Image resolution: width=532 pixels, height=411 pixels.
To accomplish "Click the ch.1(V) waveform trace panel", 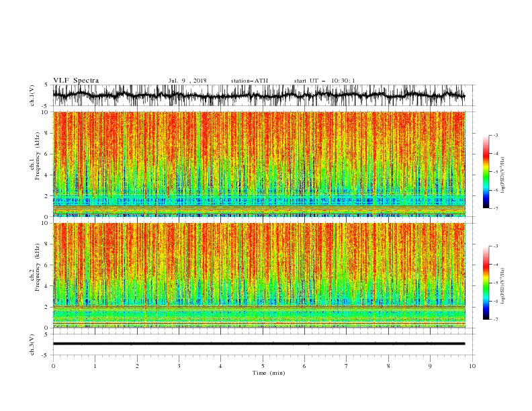I will point(263,95).
